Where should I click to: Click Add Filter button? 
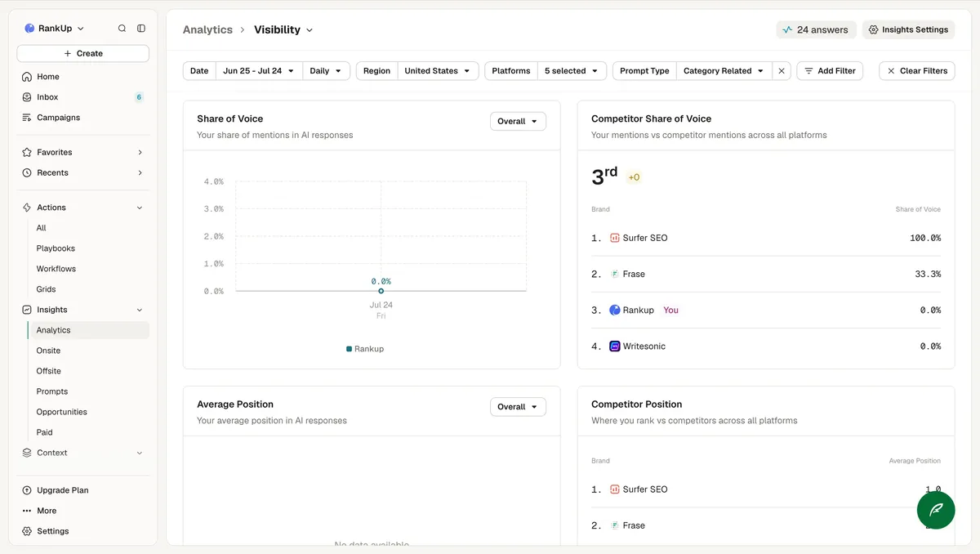tap(830, 71)
